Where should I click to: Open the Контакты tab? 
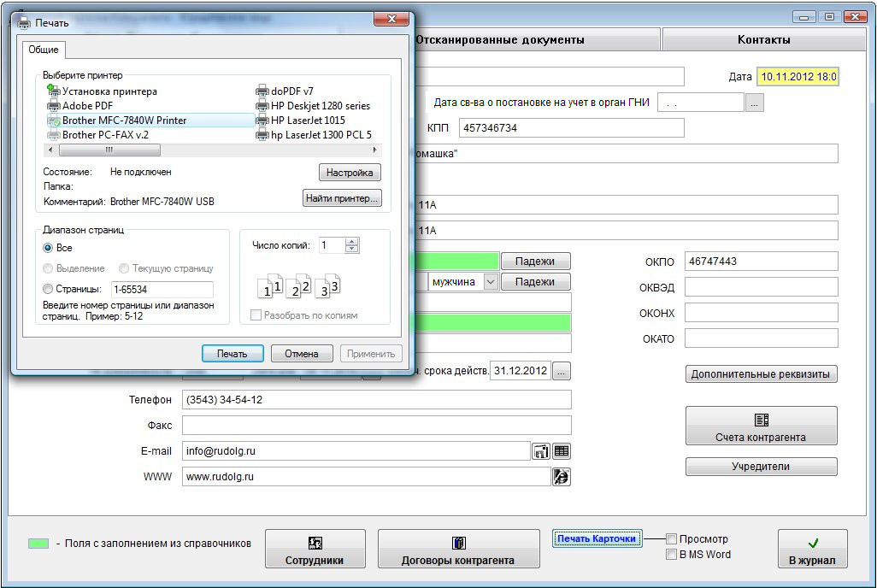pyautogui.click(x=764, y=39)
